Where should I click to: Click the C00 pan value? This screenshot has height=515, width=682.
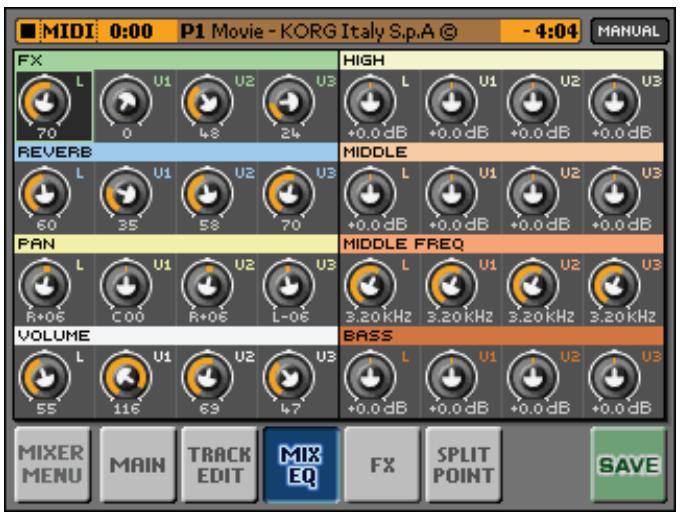pos(128,317)
